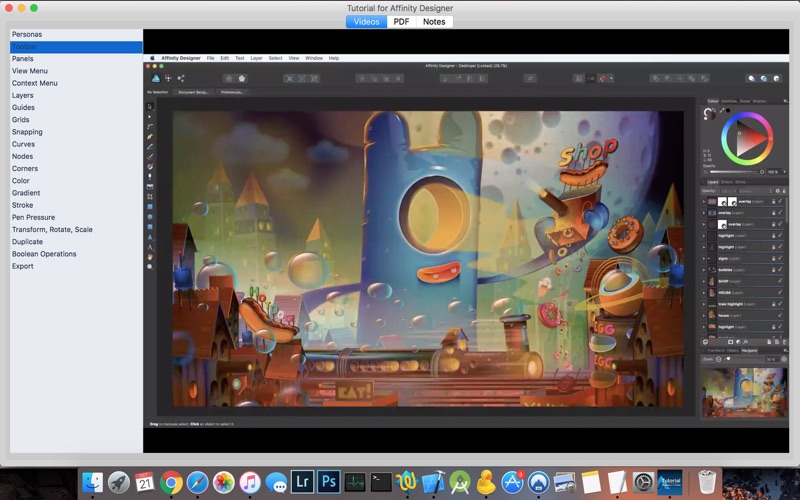Select the Node tool
Viewport: 800px width, 500px height.
click(149, 116)
